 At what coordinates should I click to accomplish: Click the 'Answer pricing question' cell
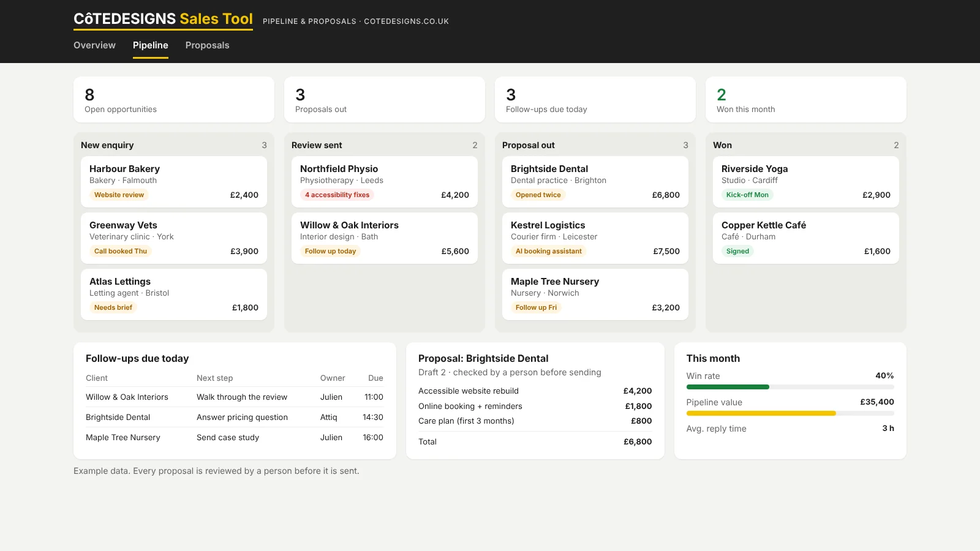tap(242, 417)
